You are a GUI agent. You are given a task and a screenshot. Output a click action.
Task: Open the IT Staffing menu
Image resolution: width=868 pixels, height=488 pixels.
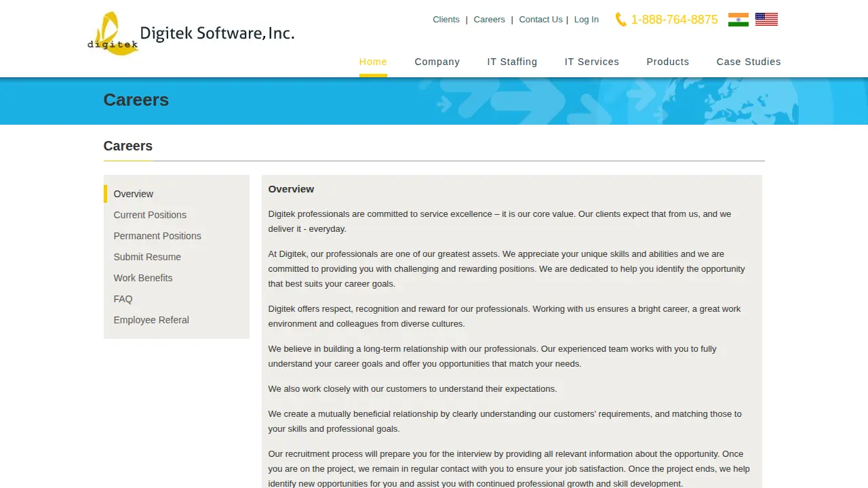coord(512,62)
